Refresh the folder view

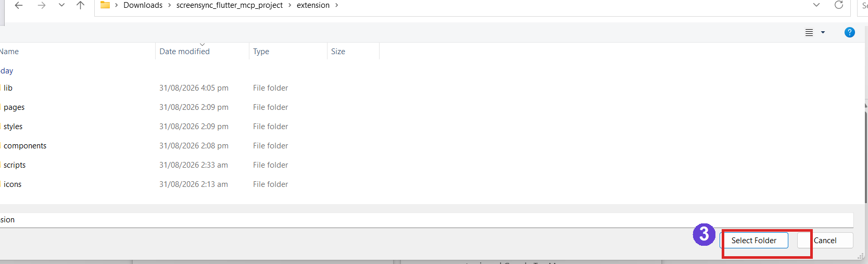coord(839,5)
